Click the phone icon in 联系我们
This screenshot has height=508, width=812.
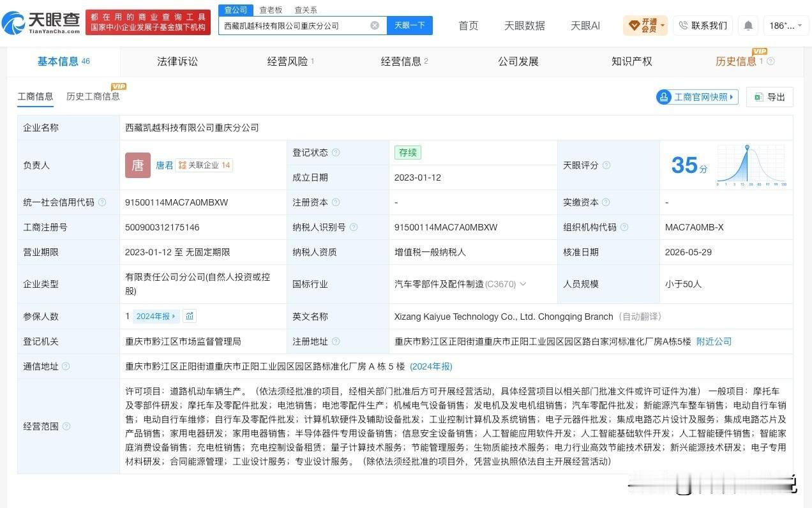point(683,26)
